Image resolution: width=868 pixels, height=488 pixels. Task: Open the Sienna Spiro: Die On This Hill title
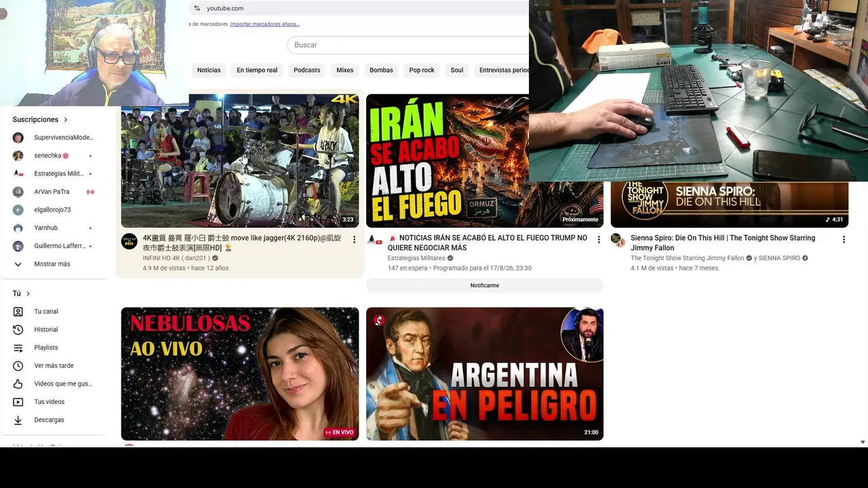coord(723,243)
